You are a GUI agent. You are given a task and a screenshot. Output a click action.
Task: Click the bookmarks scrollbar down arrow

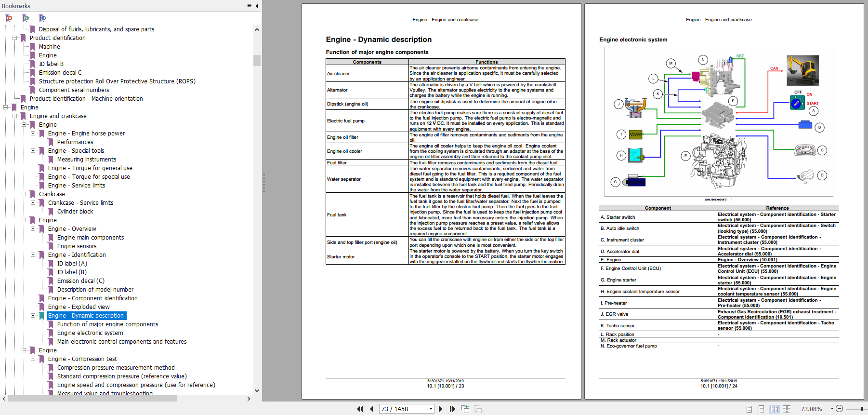pos(257,390)
